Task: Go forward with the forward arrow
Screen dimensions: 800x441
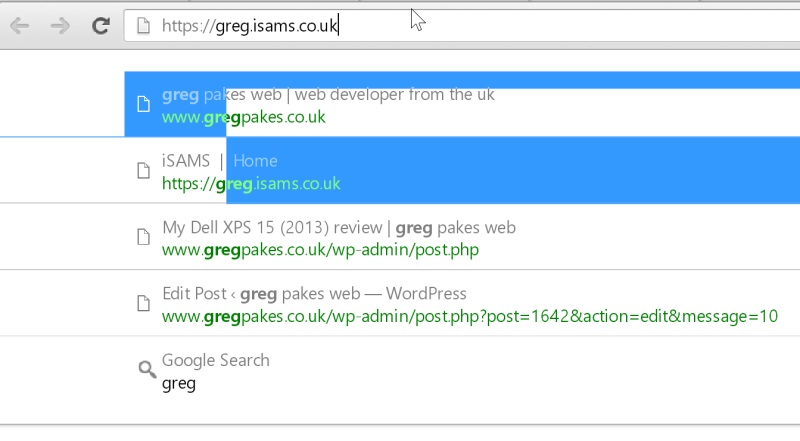Action: [x=60, y=26]
